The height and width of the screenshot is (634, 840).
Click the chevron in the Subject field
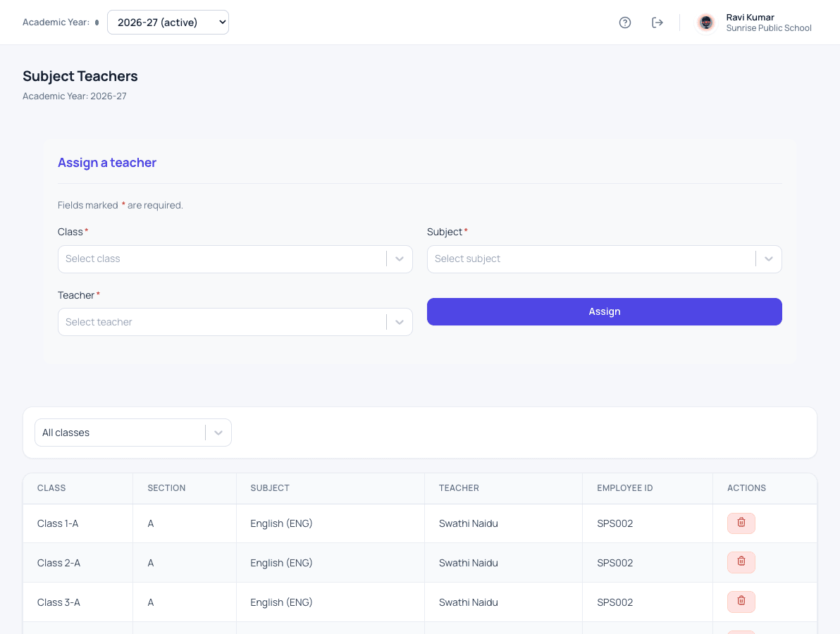(769, 259)
